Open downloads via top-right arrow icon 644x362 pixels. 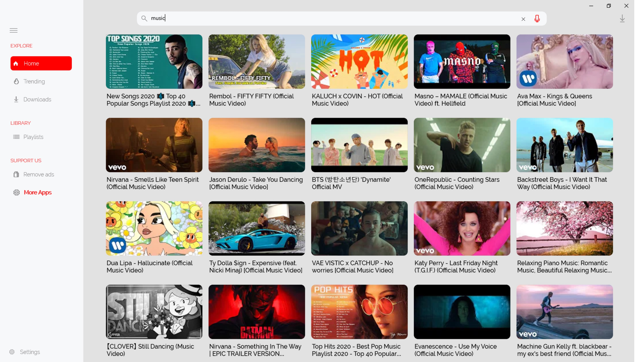point(622,19)
